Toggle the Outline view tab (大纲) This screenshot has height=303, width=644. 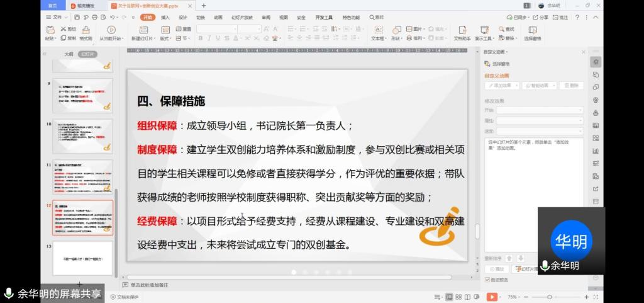click(69, 54)
